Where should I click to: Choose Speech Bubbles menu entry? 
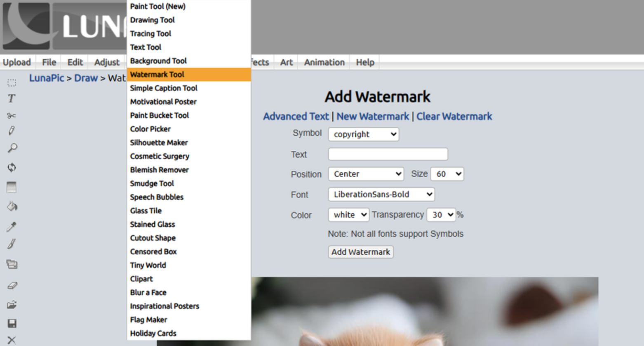point(189,197)
